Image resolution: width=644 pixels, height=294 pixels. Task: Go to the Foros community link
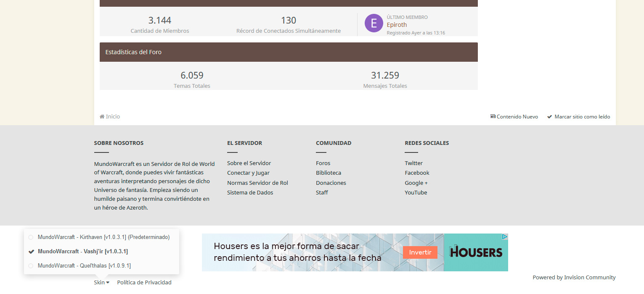pyautogui.click(x=323, y=163)
